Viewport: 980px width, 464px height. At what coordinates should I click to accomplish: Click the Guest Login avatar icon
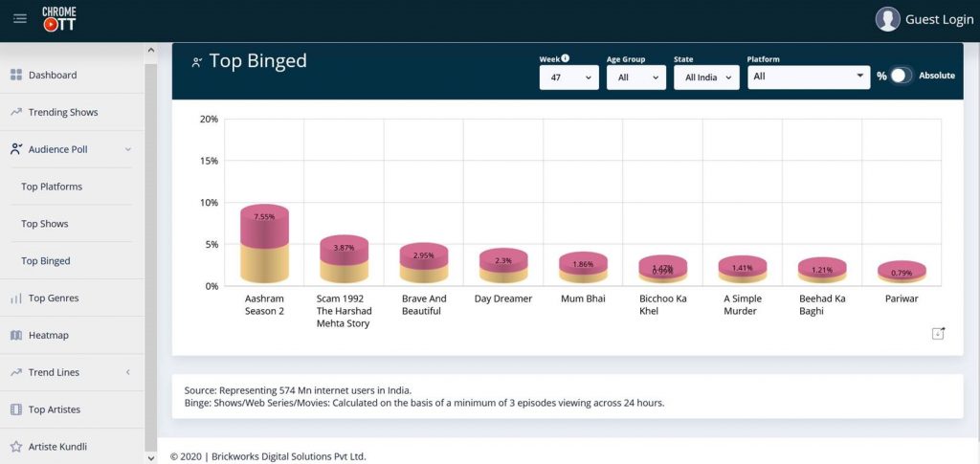(888, 19)
